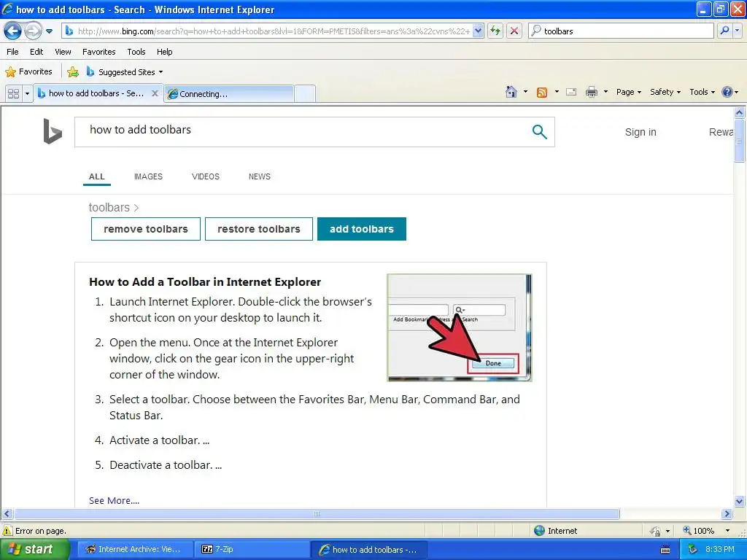
Task: Click the toolbars search box in IE
Action: [x=622, y=31]
